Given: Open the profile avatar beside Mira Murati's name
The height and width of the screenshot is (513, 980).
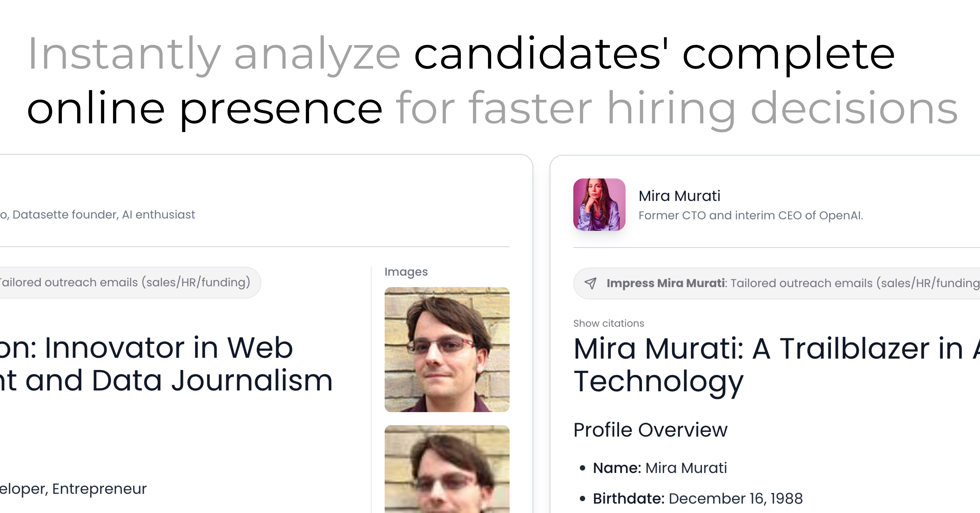Looking at the screenshot, I should (599, 204).
